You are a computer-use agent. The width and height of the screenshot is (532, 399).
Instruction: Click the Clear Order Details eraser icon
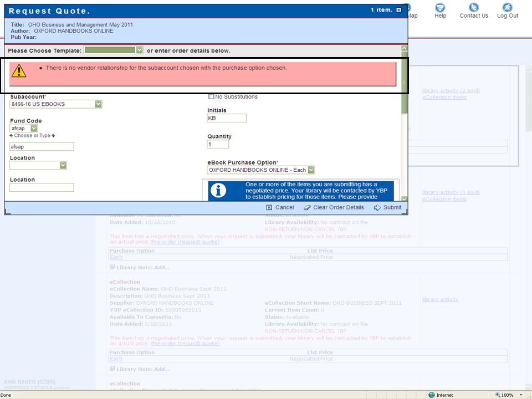coord(306,207)
